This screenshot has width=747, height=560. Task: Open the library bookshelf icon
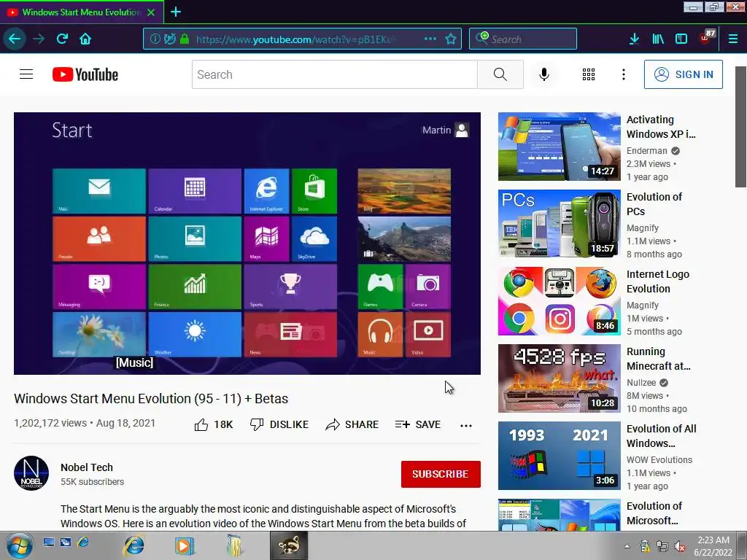click(x=658, y=39)
